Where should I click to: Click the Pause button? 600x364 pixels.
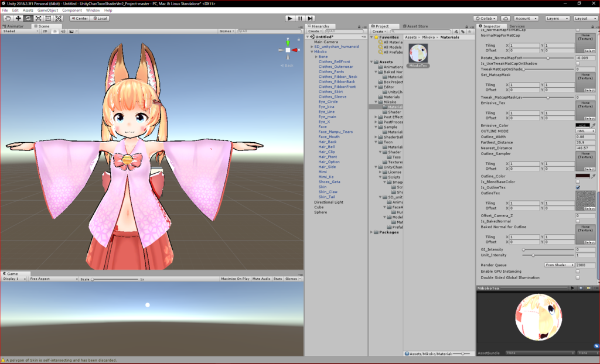click(x=300, y=18)
